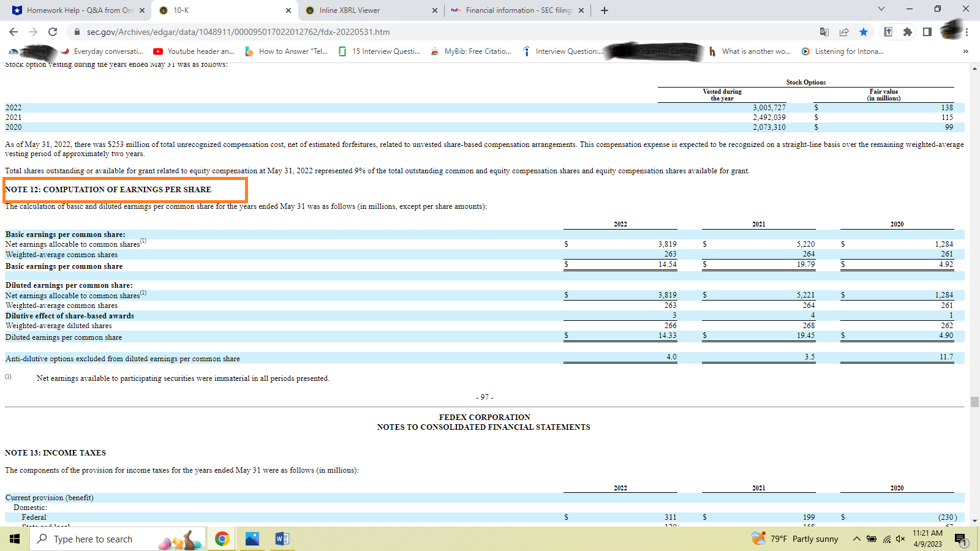Image resolution: width=980 pixels, height=551 pixels.
Task: Open the hidden icons tray chevron
Action: point(857,539)
